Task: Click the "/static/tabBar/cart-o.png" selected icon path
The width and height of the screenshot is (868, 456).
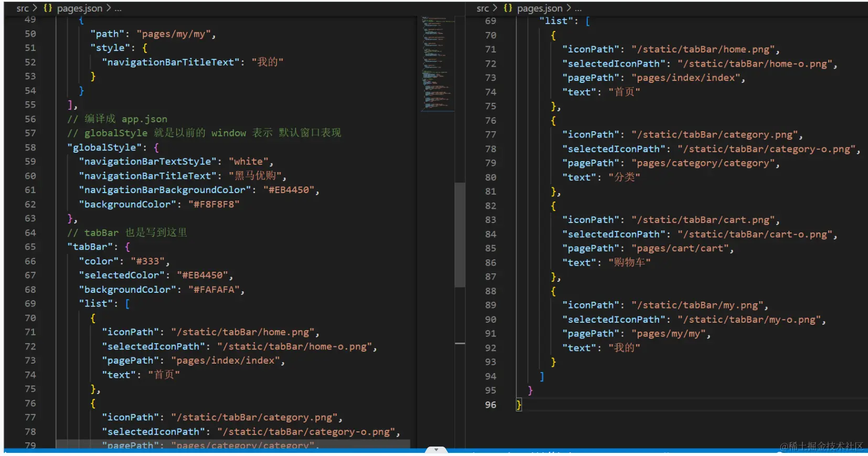Action: coord(755,234)
